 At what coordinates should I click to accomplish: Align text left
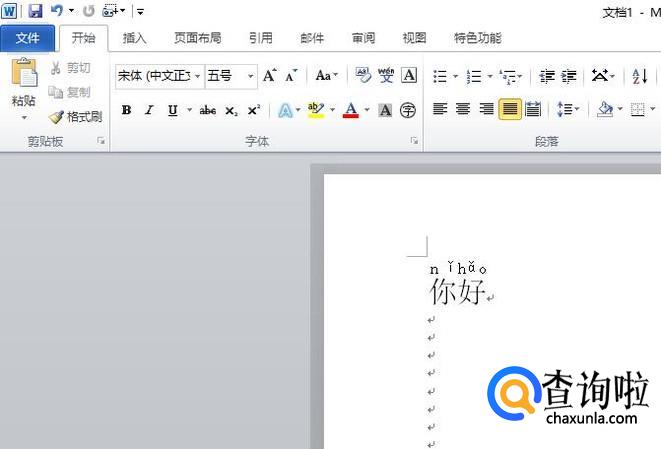(x=440, y=109)
